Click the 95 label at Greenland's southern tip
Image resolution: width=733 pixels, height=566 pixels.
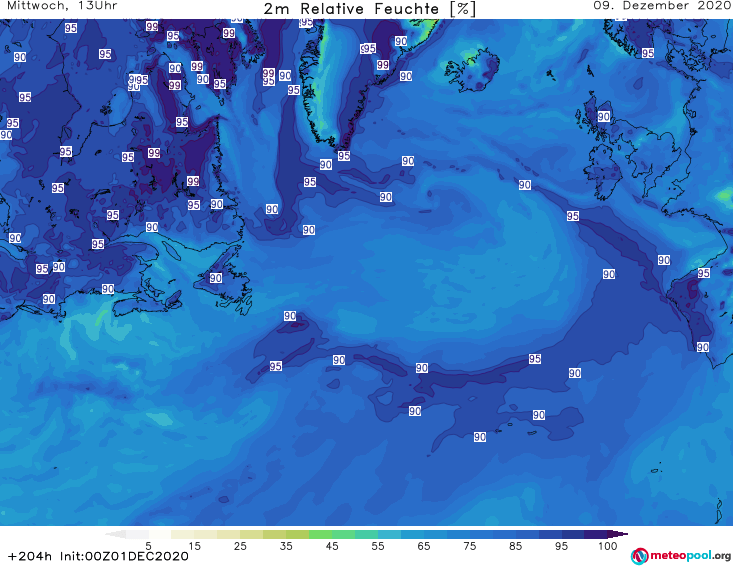pyautogui.click(x=344, y=156)
